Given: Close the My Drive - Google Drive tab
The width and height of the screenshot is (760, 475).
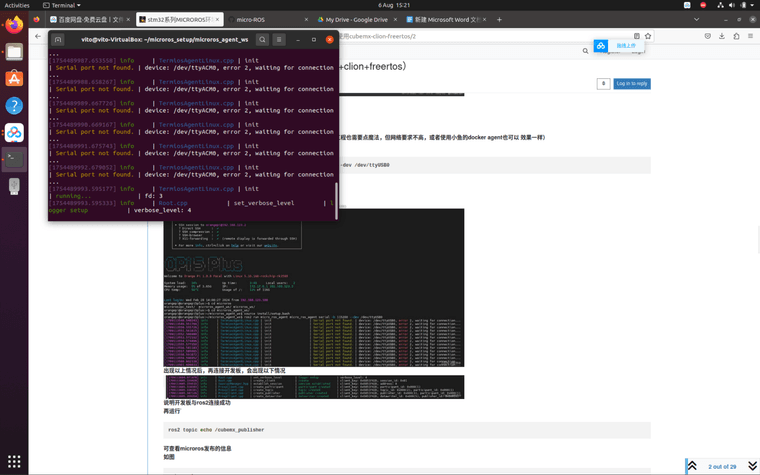Looking at the screenshot, I should pyautogui.click(x=396, y=20).
